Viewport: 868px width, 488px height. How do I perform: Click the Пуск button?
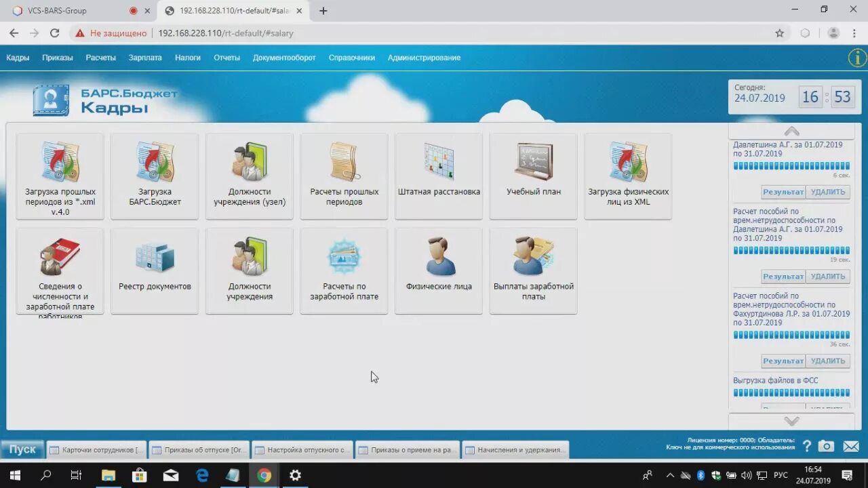point(22,449)
